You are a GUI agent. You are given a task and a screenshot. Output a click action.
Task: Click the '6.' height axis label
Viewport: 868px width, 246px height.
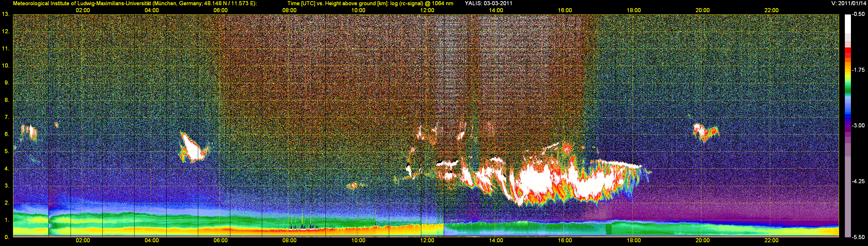(x=7, y=134)
